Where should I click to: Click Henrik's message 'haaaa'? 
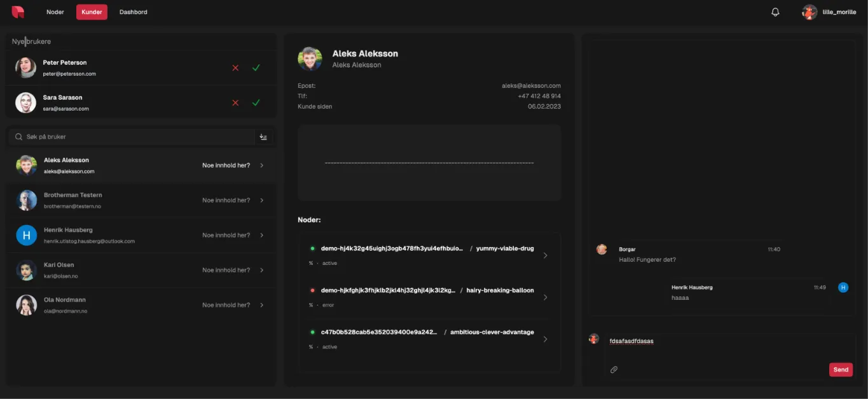[x=680, y=298]
